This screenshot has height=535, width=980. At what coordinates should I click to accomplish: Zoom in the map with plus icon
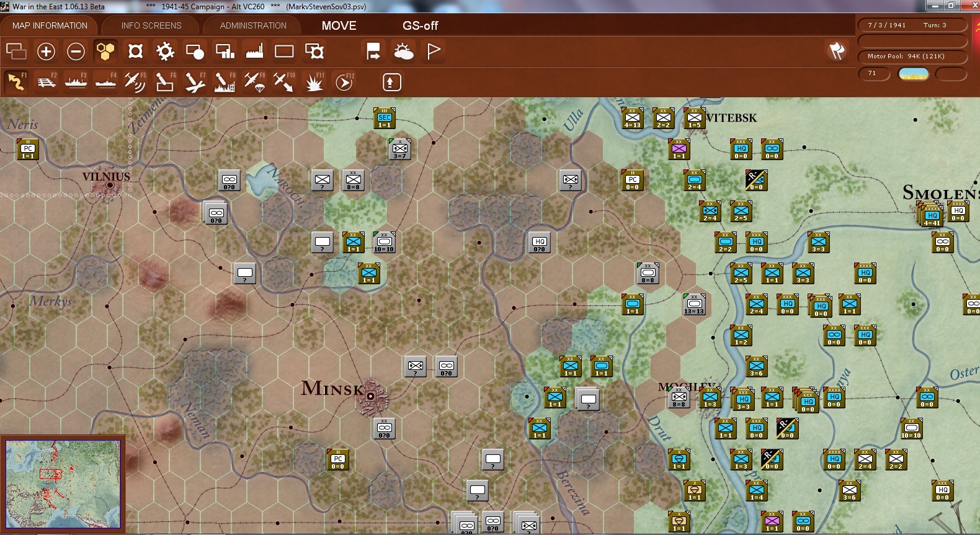(46, 51)
